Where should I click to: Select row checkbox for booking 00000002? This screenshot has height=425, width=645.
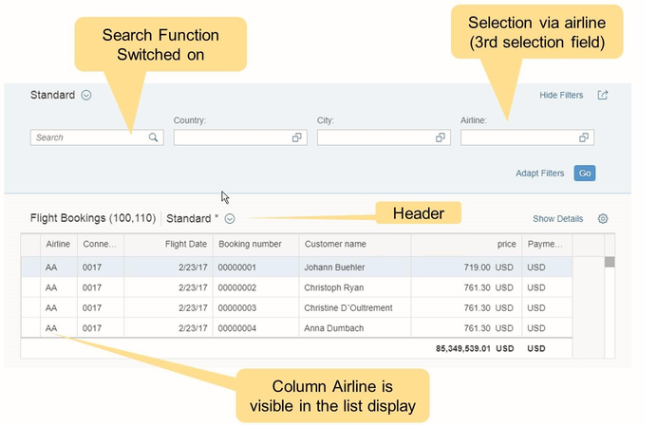(31, 287)
